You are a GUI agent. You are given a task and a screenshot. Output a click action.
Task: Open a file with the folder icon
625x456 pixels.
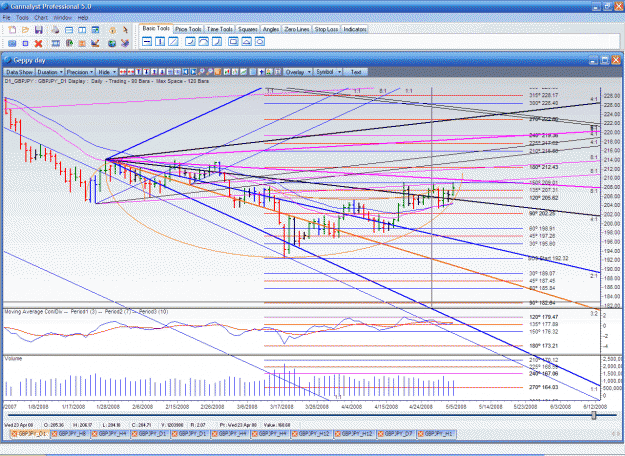26,30
